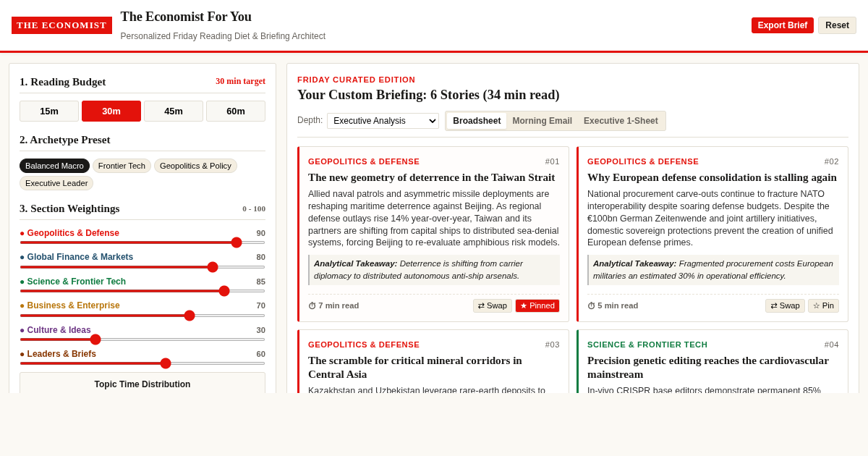This screenshot has width=868, height=456.
Task: Open precision genetic editing headline
Action: tap(708, 367)
